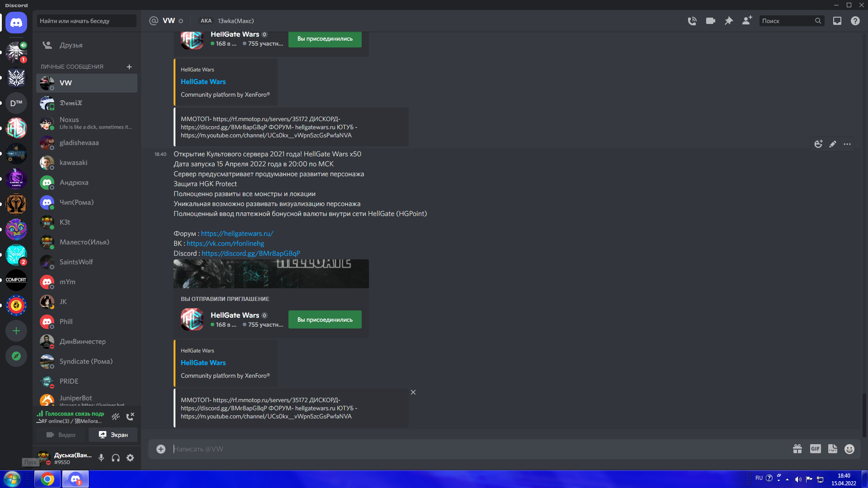The width and height of the screenshot is (868, 488).
Task: Show hidden tray icons
Action: click(788, 479)
